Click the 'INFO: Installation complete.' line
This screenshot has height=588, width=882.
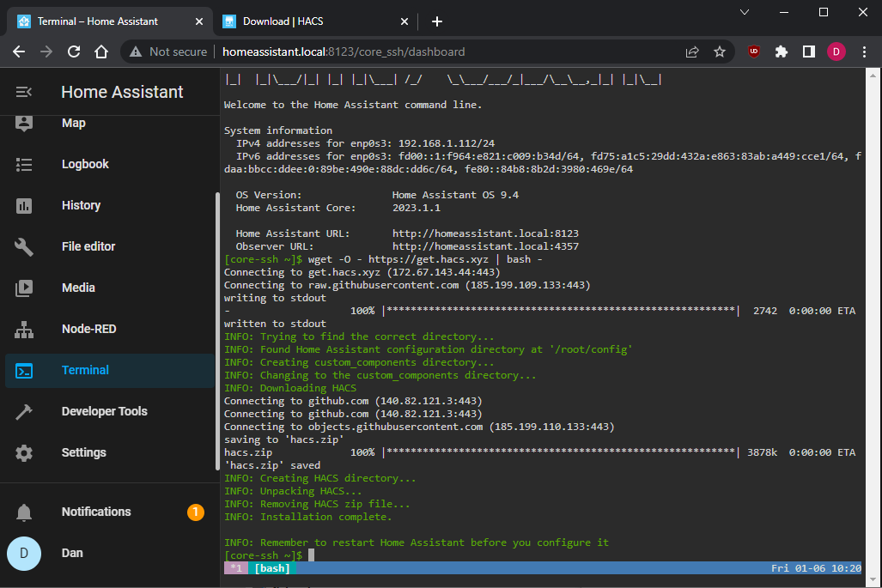[x=307, y=517]
